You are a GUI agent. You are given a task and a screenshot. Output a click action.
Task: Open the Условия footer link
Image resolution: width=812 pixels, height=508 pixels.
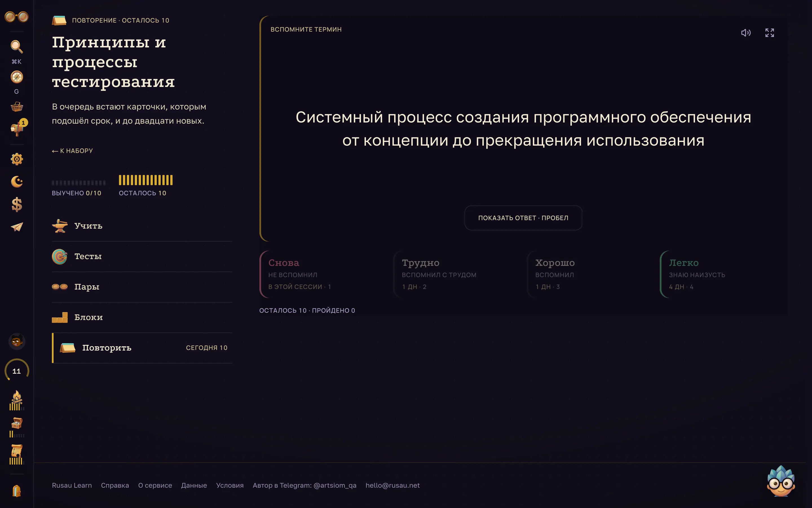tap(230, 485)
